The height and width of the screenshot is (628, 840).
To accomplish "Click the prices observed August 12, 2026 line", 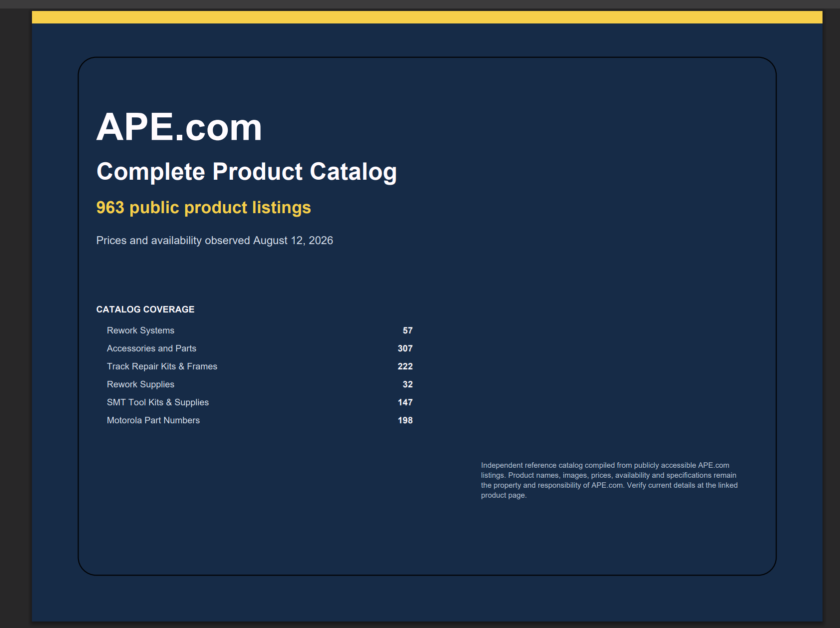I will 215,241.
